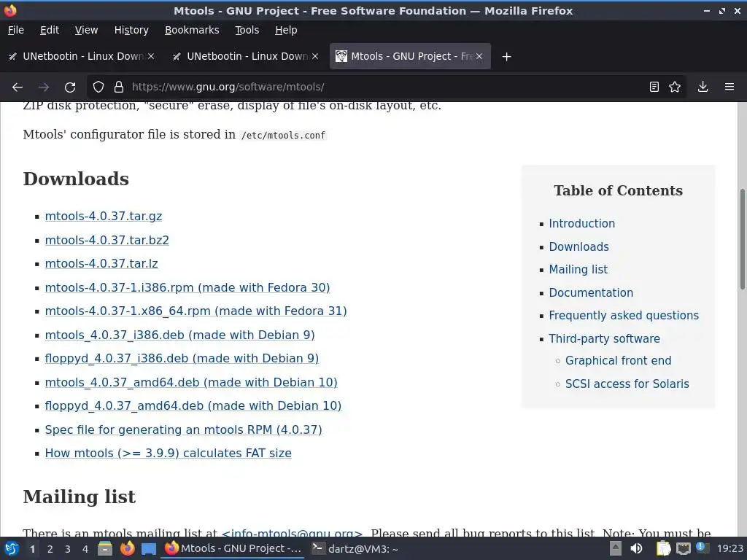The height and width of the screenshot is (560, 747).
Task: Close the second UNetbootin tab
Action: [x=315, y=56]
